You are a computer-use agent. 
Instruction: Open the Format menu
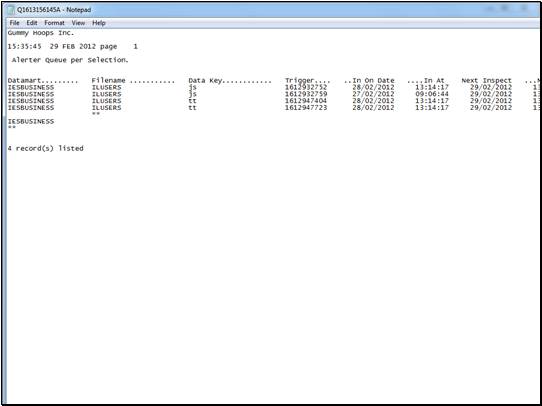click(x=54, y=23)
